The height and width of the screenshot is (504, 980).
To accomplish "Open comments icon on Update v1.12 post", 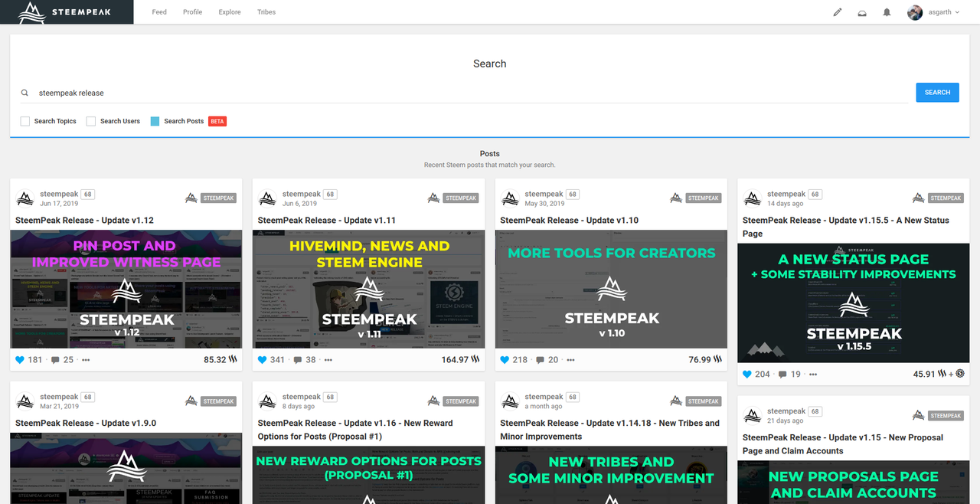I will point(56,360).
